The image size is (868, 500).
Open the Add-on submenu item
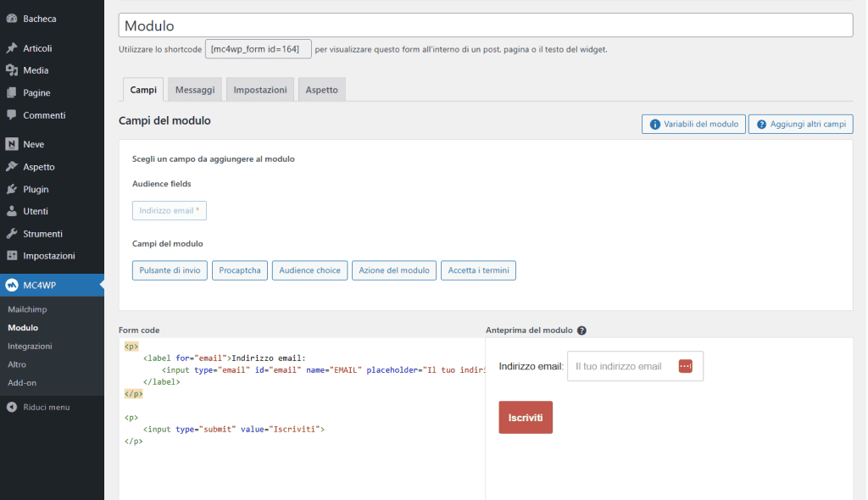[22, 382]
